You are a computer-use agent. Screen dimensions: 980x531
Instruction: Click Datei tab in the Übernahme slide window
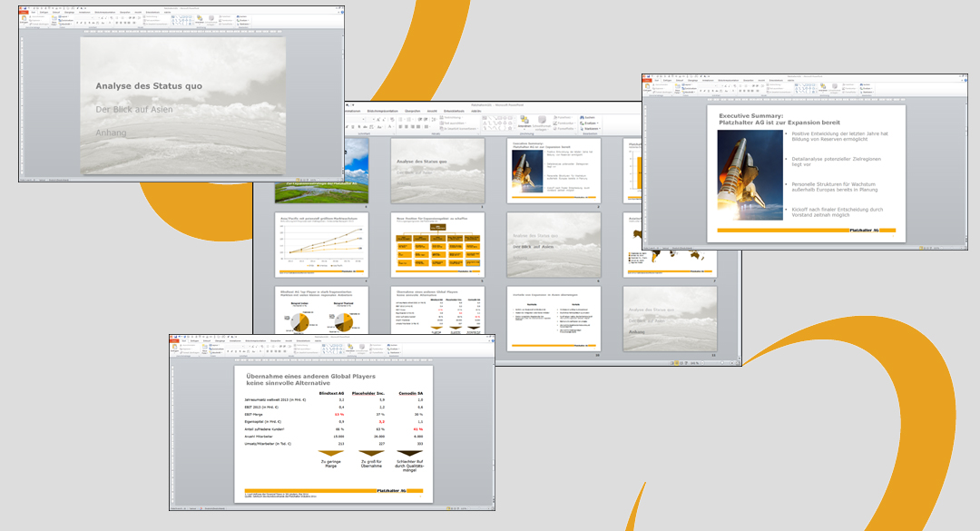(174, 341)
